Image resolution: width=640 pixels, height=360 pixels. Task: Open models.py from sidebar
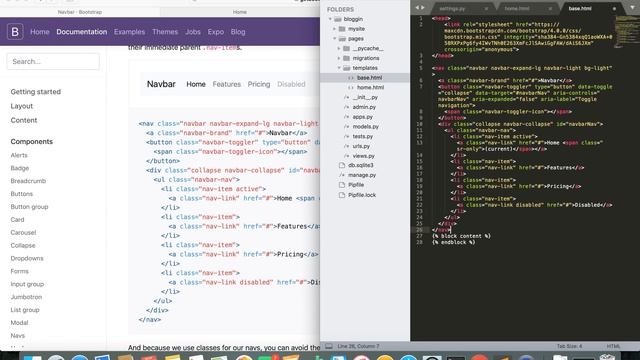click(x=365, y=127)
